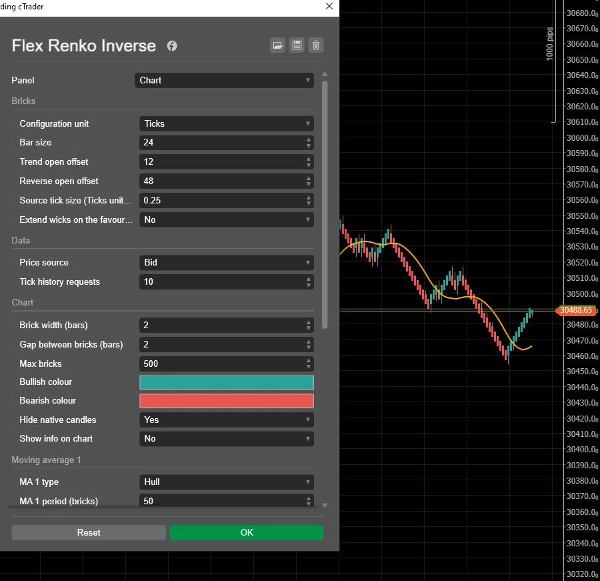This screenshot has height=581, width=600.
Task: Click the 1000 pips scale label
Action: pos(550,44)
